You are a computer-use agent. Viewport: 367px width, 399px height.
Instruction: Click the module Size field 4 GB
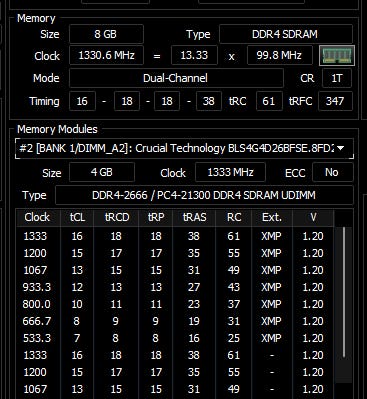(102, 172)
